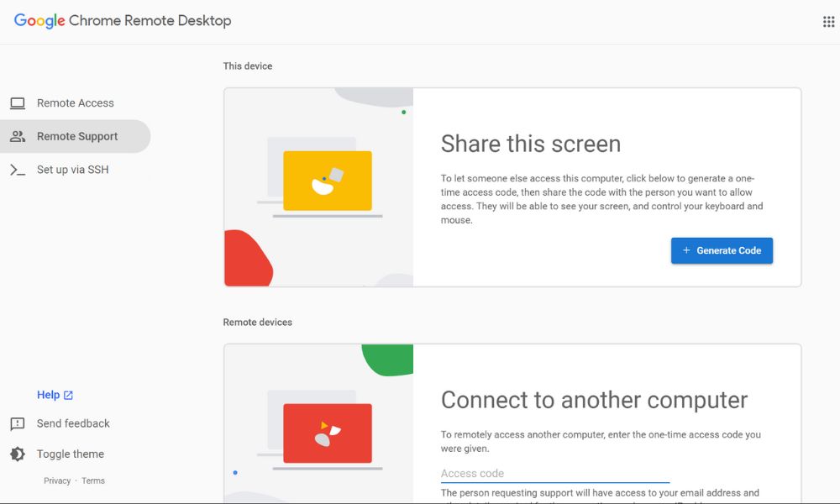Toggle theme using the sidebar label
The width and height of the screenshot is (840, 504).
coord(71,454)
